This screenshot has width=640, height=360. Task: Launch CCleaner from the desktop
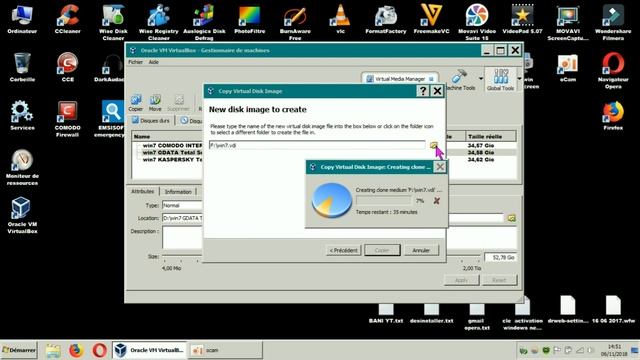(x=67, y=19)
